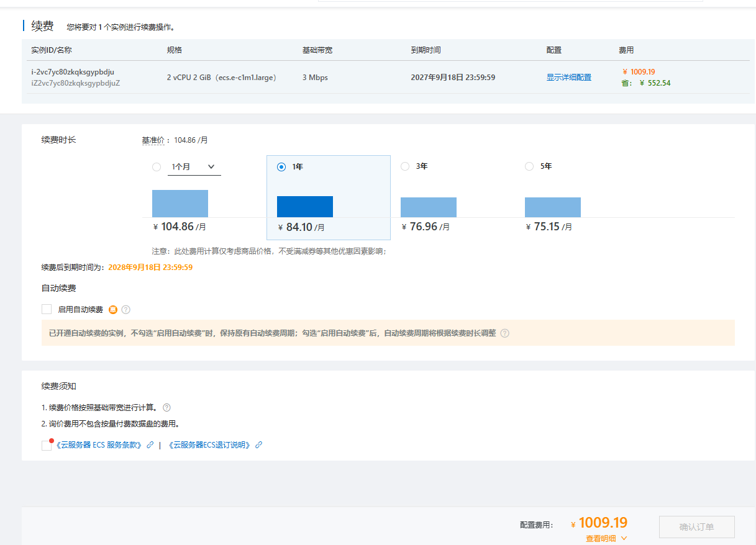Screen dimensions: 756x545
Task: Click new expiry date 2028年9月18日 23:59:59
Action: point(150,268)
